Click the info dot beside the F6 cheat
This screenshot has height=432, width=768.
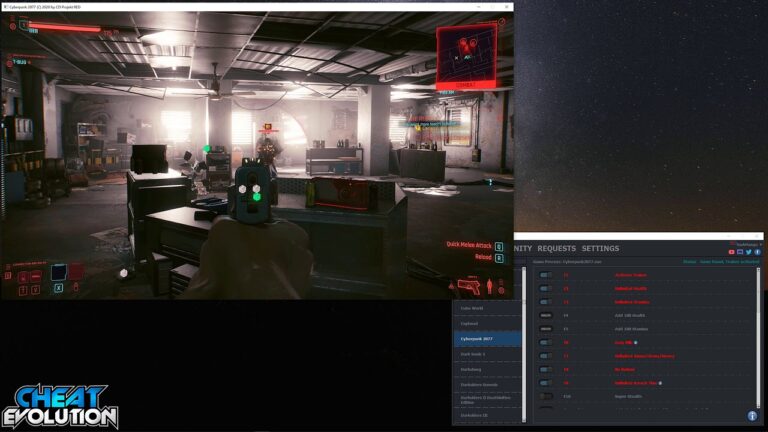click(x=636, y=342)
